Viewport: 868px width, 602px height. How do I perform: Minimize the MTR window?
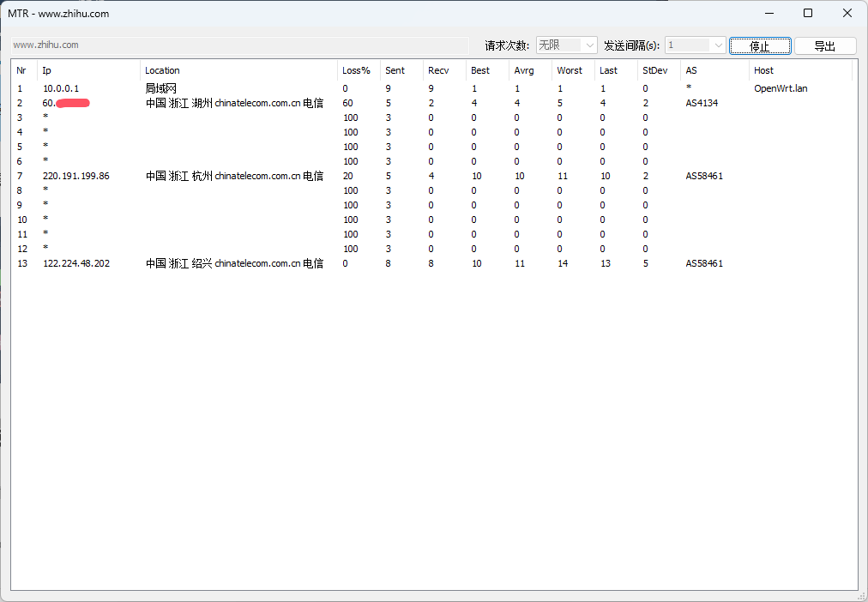769,13
